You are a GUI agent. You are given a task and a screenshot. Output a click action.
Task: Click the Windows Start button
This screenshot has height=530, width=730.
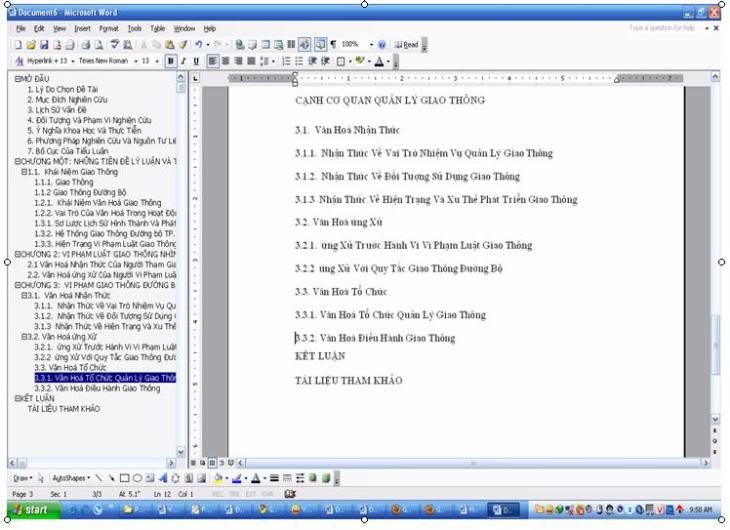[28, 509]
